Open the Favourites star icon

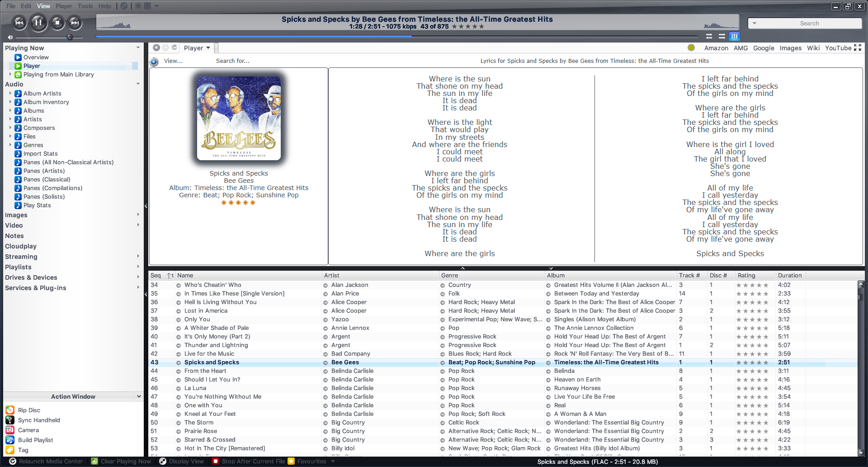point(292,462)
